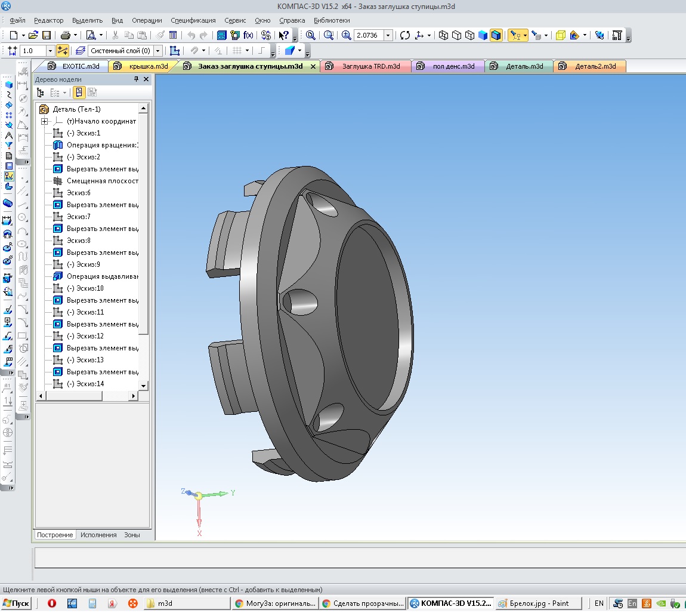The width and height of the screenshot is (686, 616).
Task: Toggle shaded with edges display mode
Action: pyautogui.click(x=496, y=35)
